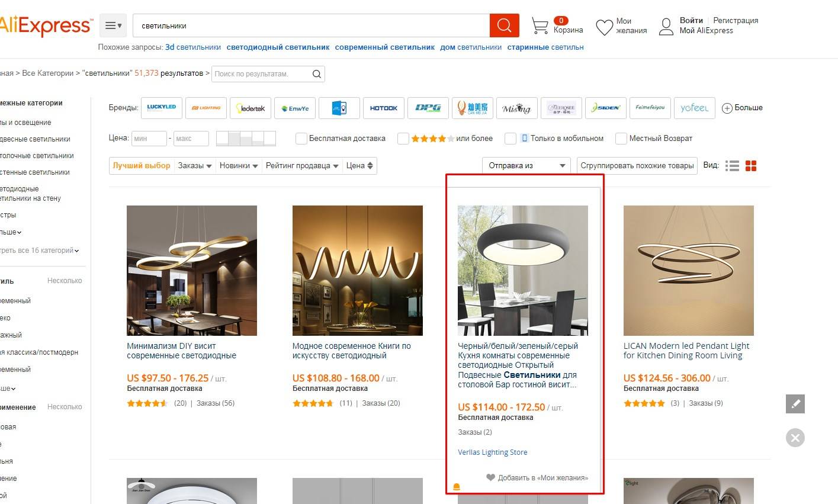Viewport: 838px width, 504px height.
Task: Click the main search box with светильники
Action: pyautogui.click(x=312, y=25)
